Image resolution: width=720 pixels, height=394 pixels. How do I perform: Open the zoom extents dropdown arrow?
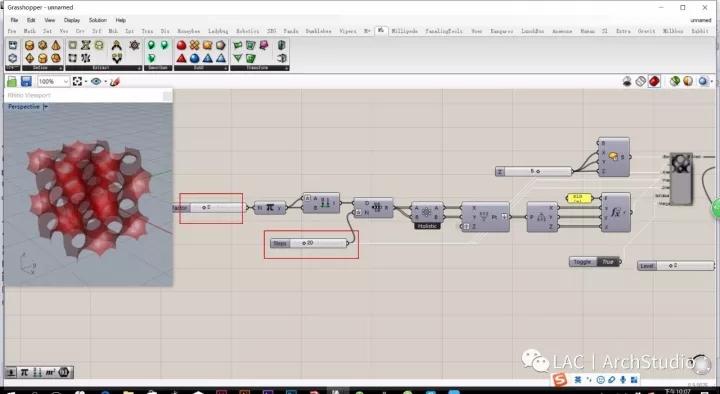click(86, 82)
